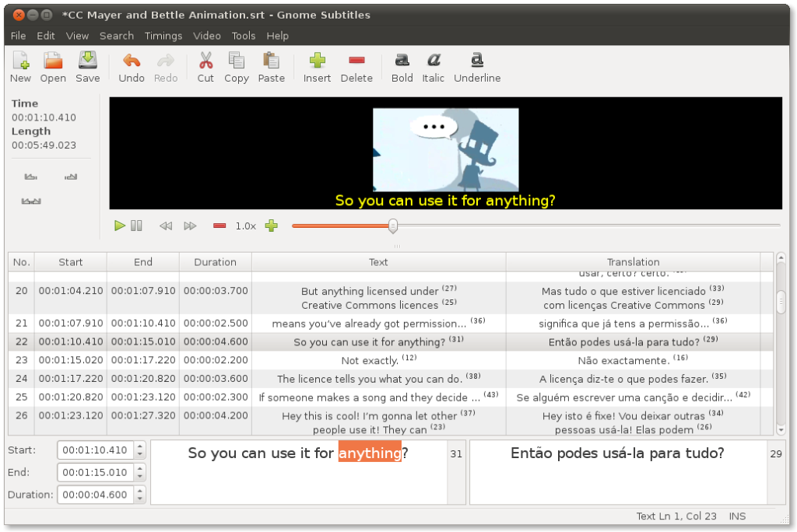Paste from the clipboard using the toolbar

tap(271, 61)
